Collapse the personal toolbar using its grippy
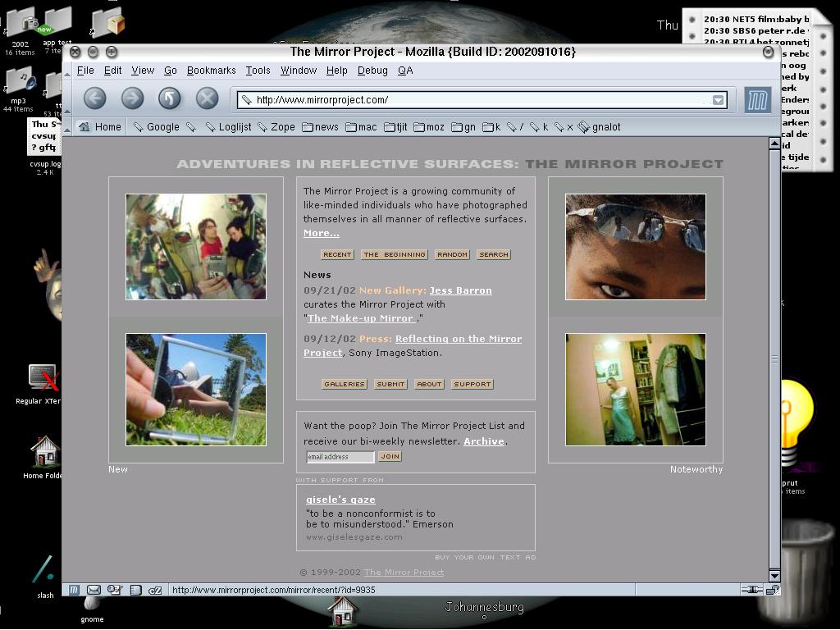Viewport: 840px width, 630px height. click(67, 127)
